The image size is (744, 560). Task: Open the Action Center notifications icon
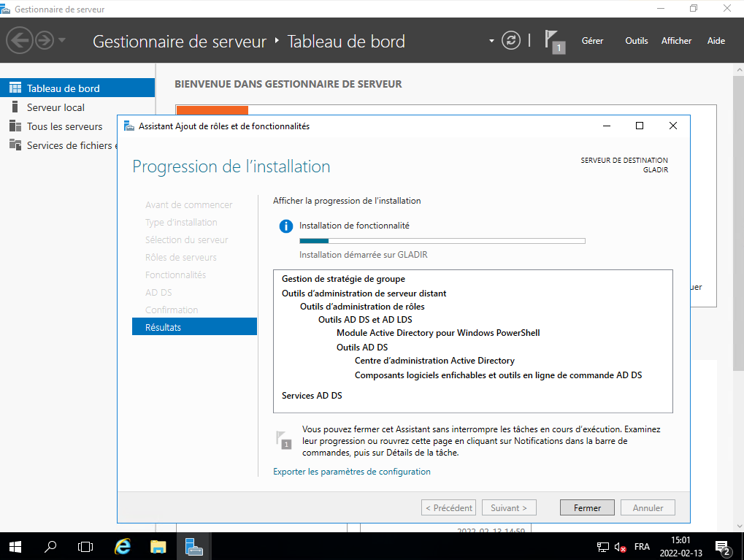(x=722, y=547)
